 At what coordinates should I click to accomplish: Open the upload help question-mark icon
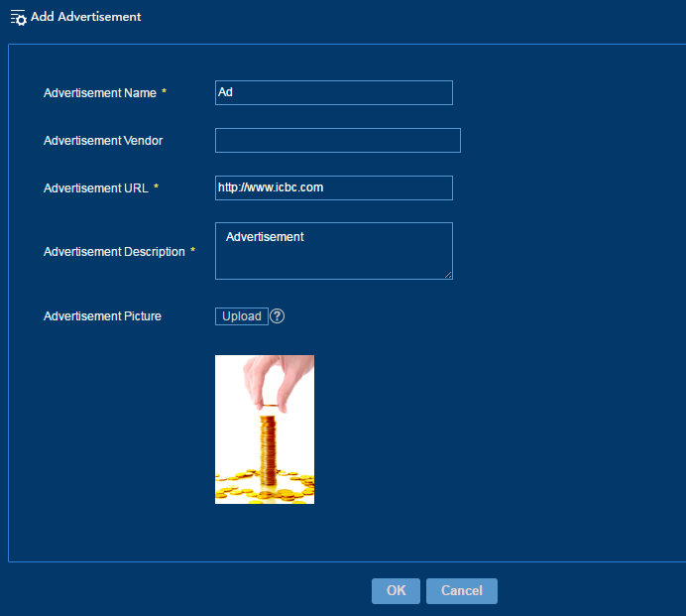[277, 316]
